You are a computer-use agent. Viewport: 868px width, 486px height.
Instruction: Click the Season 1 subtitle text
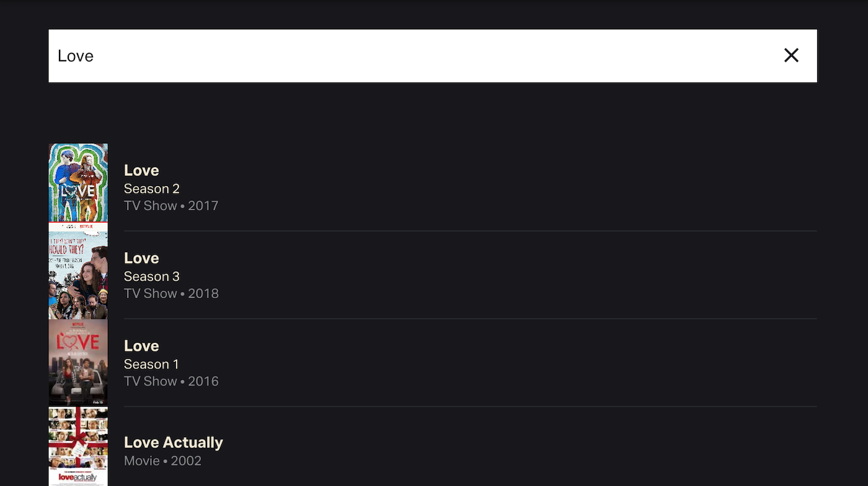click(x=151, y=364)
